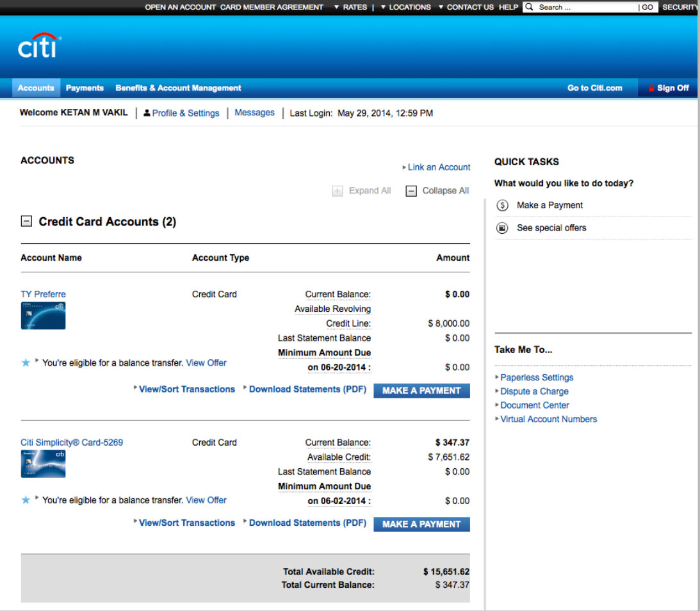Open Virtual Account Numbers
700x611 pixels.
click(x=549, y=419)
